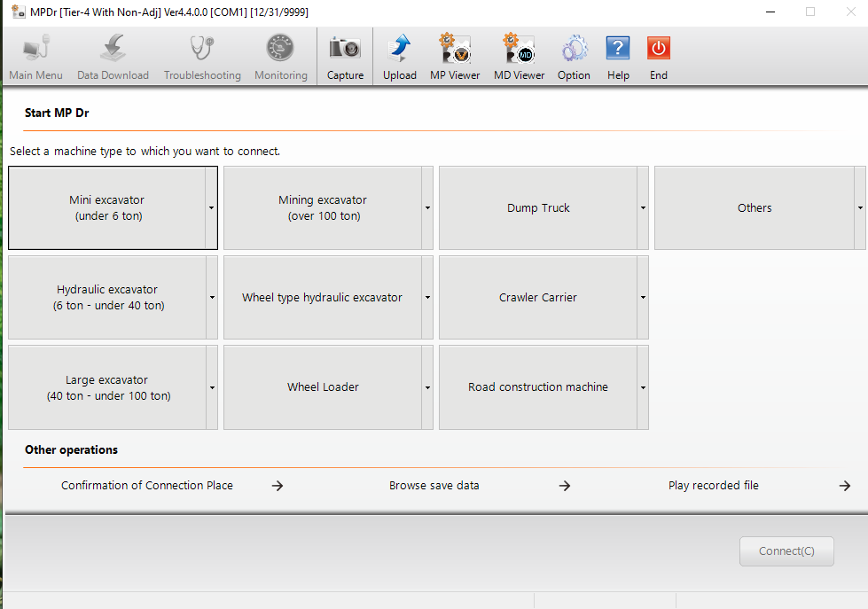
Task: Open Confirmation of Connection Place
Action: 147,486
